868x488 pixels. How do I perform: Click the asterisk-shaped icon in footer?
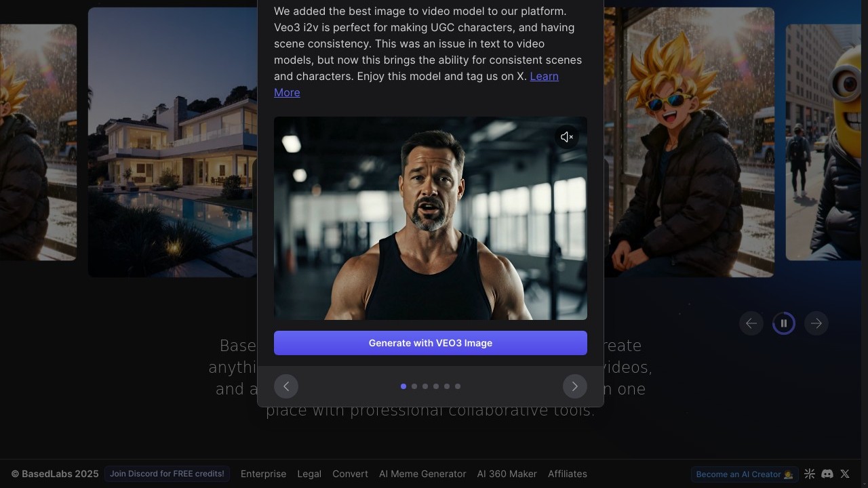pyautogui.click(x=810, y=474)
